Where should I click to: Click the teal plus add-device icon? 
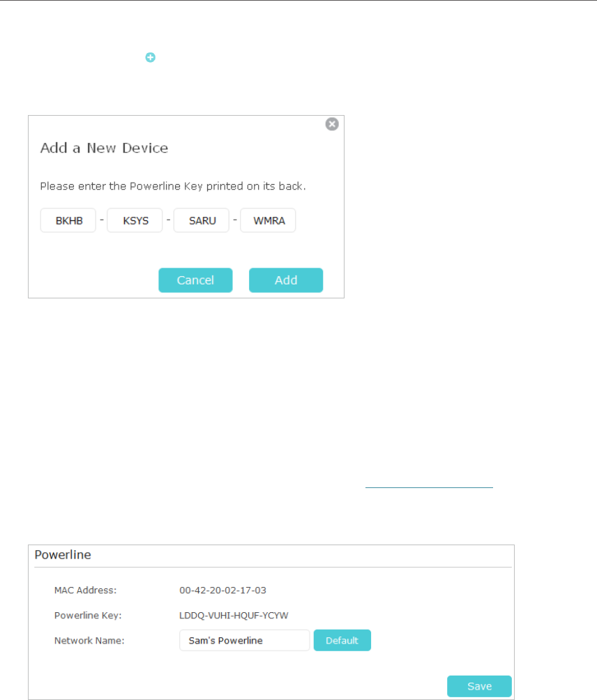[x=151, y=57]
